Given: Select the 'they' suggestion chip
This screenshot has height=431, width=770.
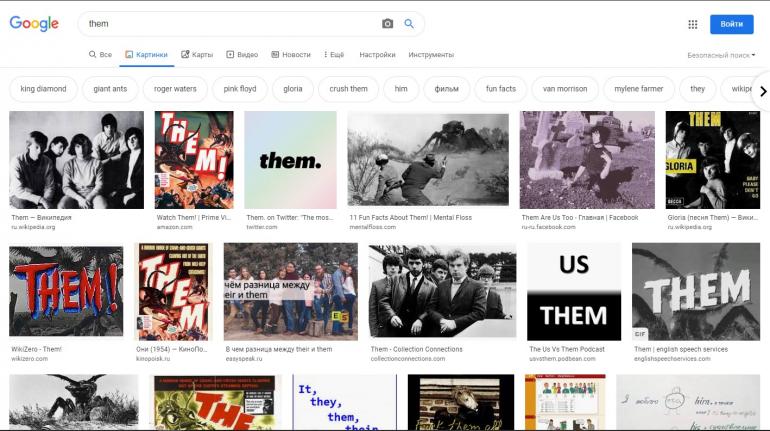Looking at the screenshot, I should (697, 89).
